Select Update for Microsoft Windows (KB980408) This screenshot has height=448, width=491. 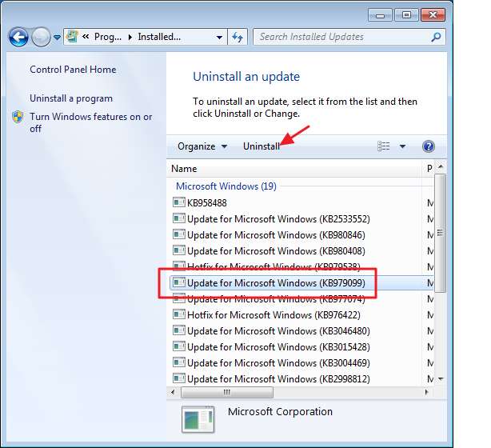coord(301,250)
